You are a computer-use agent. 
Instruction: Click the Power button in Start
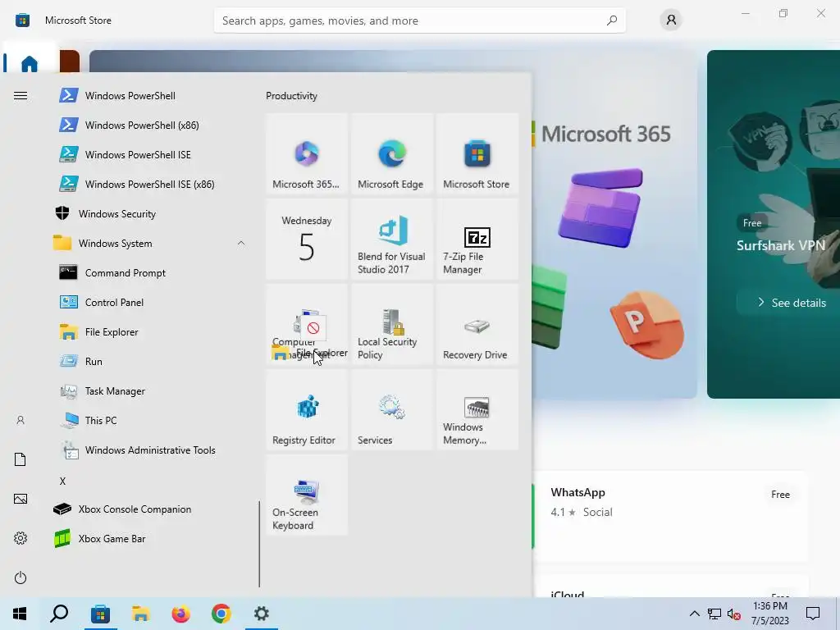coord(21,577)
